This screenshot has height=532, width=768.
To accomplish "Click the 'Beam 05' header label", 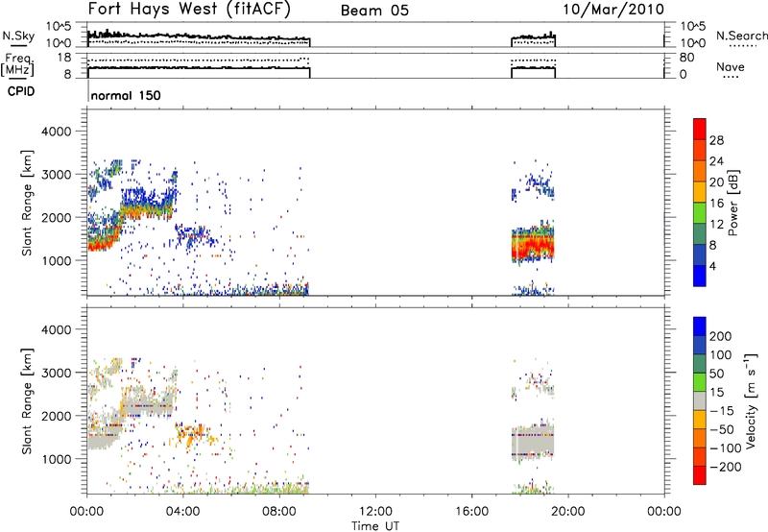I will coord(374,11).
